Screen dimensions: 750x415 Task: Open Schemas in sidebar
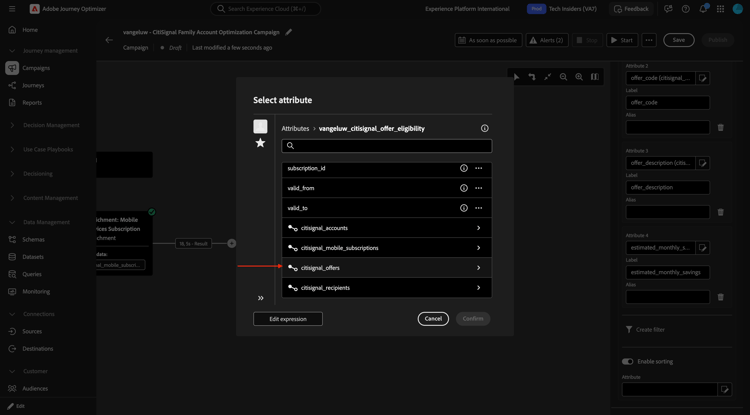[x=33, y=240]
